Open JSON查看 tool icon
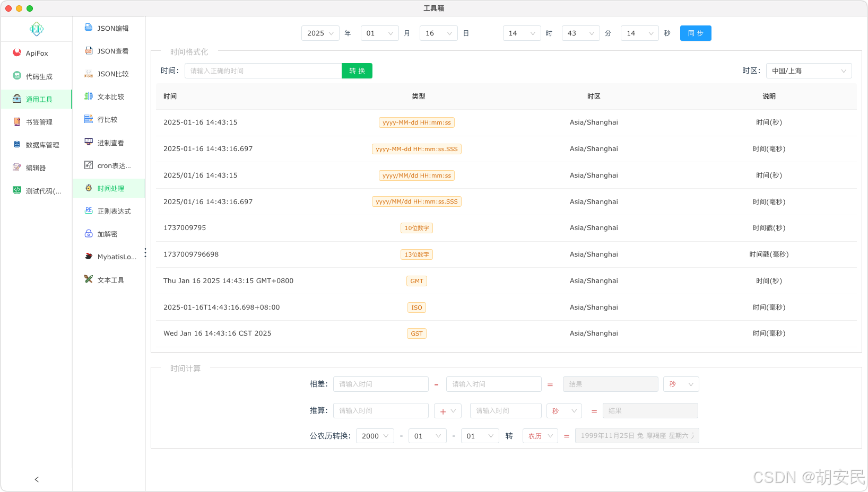The image size is (868, 492). tap(89, 50)
